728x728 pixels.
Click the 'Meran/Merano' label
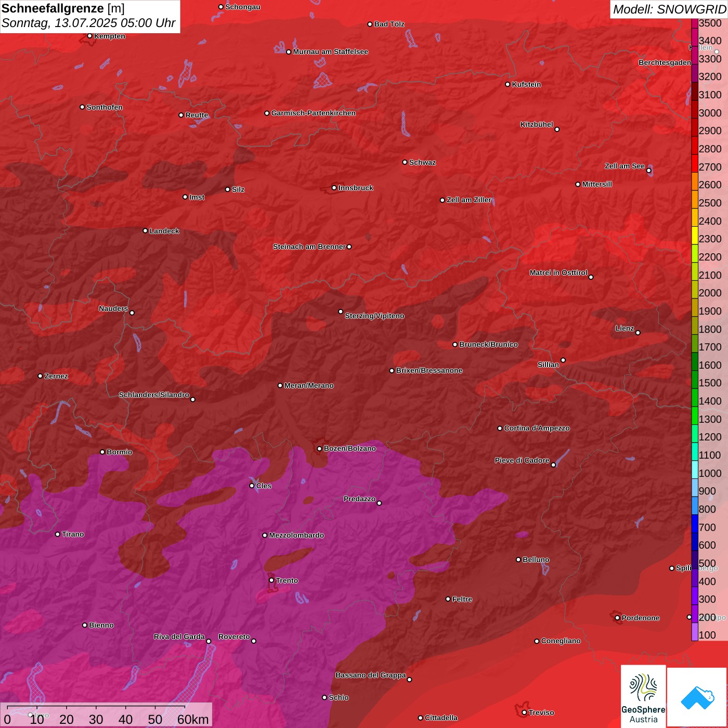tap(309, 385)
